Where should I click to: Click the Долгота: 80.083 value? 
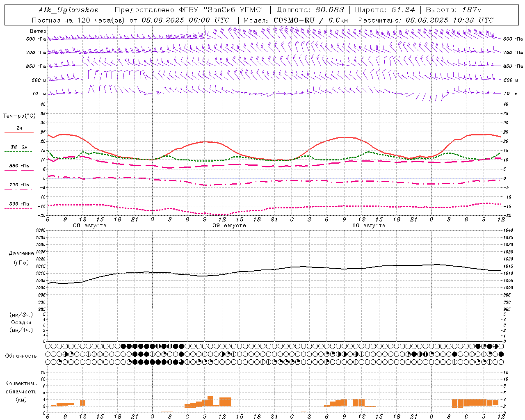coord(310,10)
